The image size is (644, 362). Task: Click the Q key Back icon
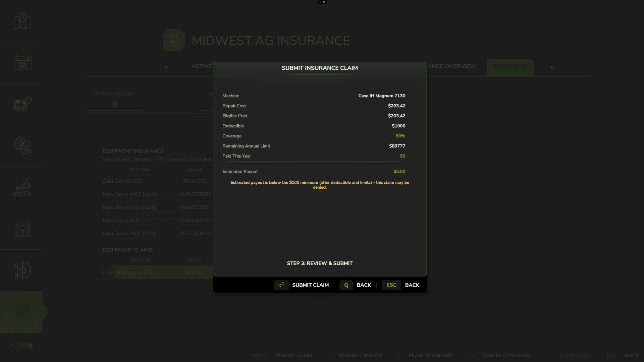click(346, 285)
